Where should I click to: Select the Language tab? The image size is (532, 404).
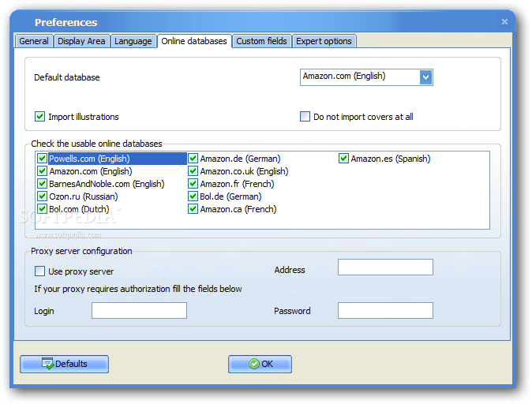click(x=133, y=41)
